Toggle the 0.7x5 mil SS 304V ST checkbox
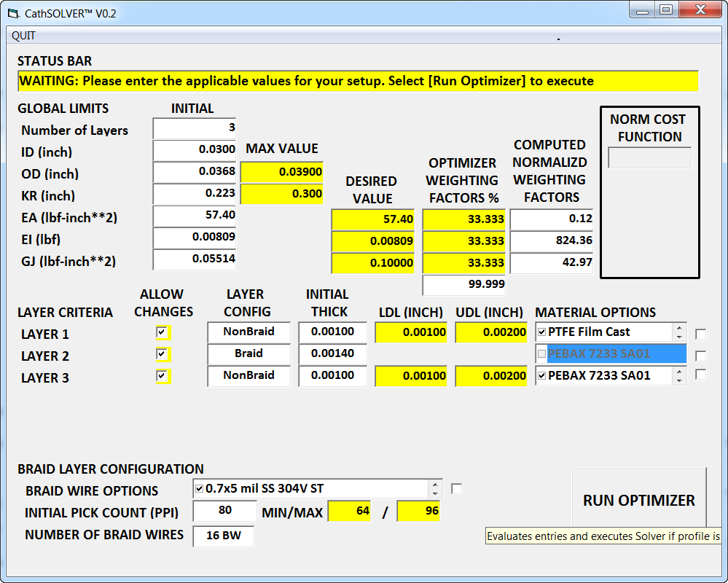The width and height of the screenshot is (728, 583). [x=199, y=488]
